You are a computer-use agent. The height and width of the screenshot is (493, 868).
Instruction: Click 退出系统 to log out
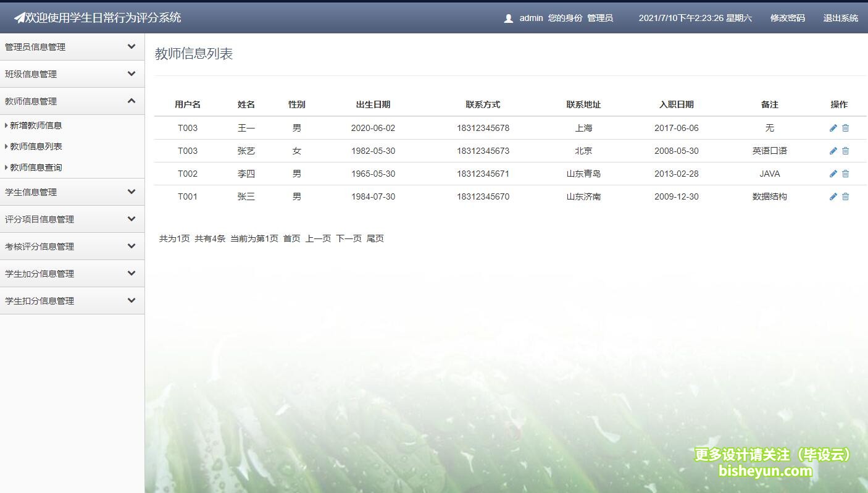(840, 18)
